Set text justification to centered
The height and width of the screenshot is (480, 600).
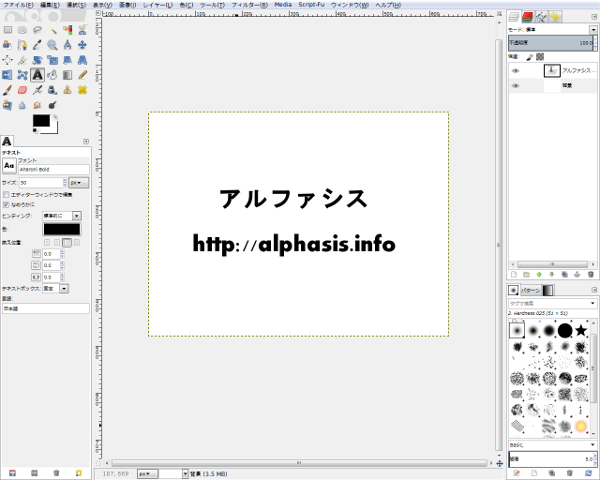tap(67, 242)
